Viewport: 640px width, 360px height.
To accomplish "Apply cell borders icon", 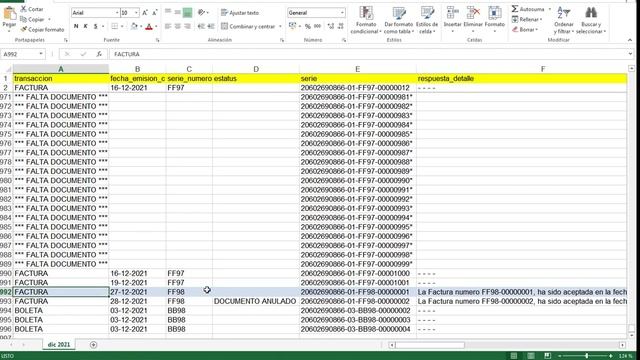I will pyautogui.click(x=115, y=26).
